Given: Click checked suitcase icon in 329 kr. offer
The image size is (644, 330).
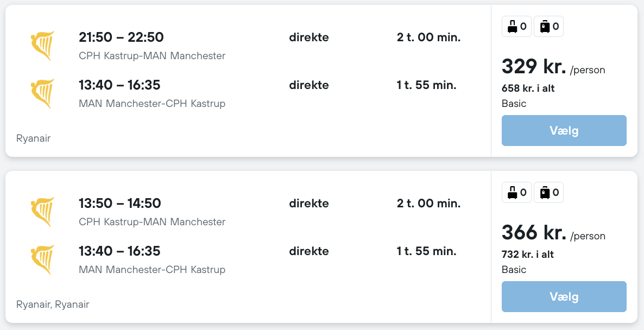Looking at the screenshot, I should click(x=545, y=26).
